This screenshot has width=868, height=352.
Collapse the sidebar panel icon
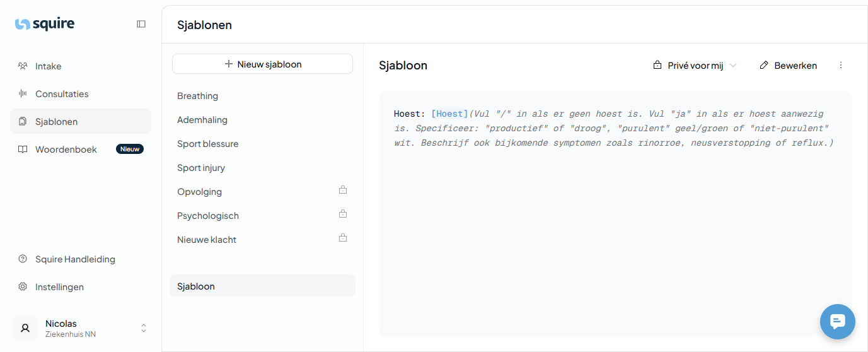[141, 24]
